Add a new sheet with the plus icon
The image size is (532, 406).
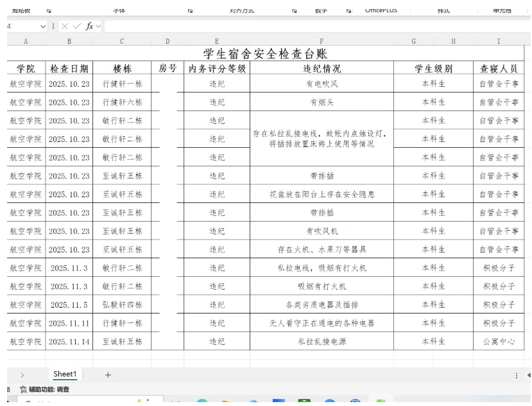click(x=108, y=375)
